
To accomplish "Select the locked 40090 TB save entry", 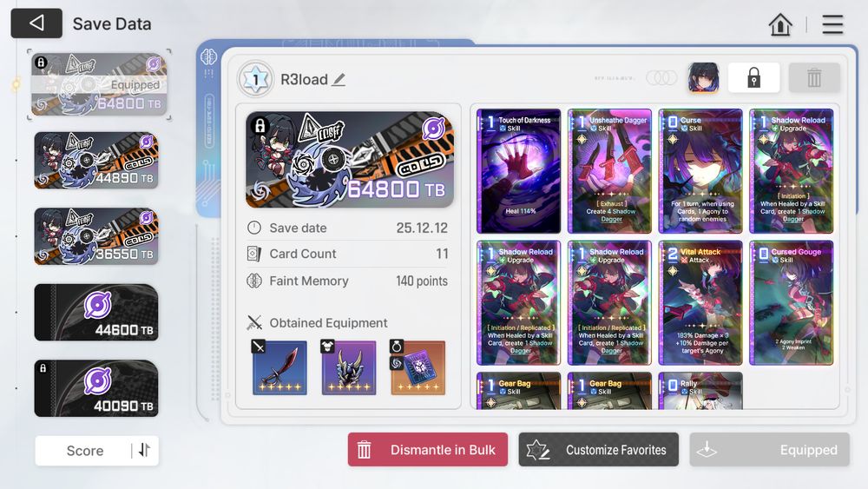I will (x=96, y=388).
